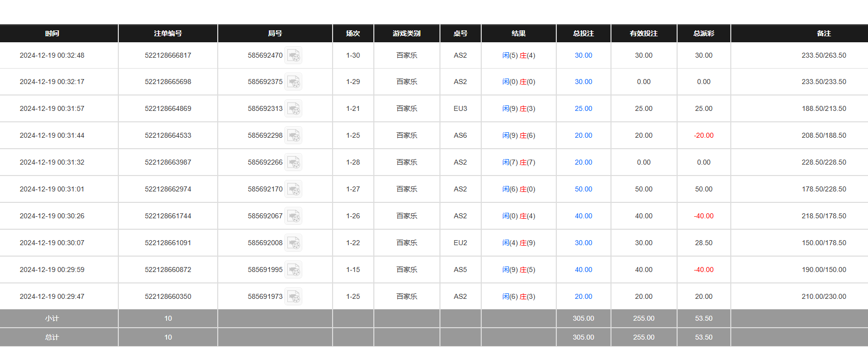Click total bet 30.00 link at 00:32:48

tap(583, 56)
